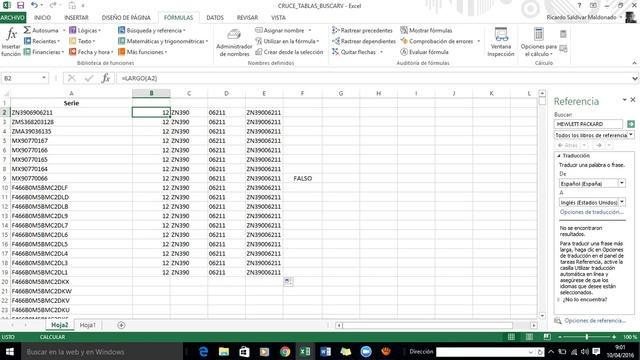Click Opciones de traducción link
Image resolution: width=640 pixels, height=360 pixels.
(x=591, y=212)
